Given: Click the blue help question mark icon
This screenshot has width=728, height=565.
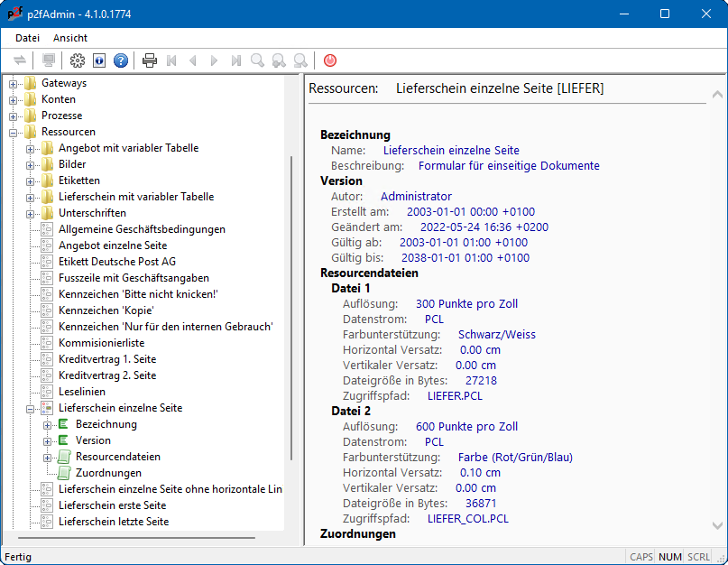Looking at the screenshot, I should tap(121, 60).
